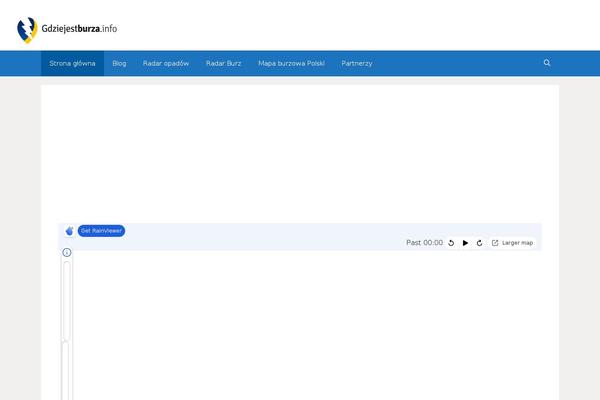600x400 pixels.
Task: Open the Blog menu item
Action: point(119,64)
